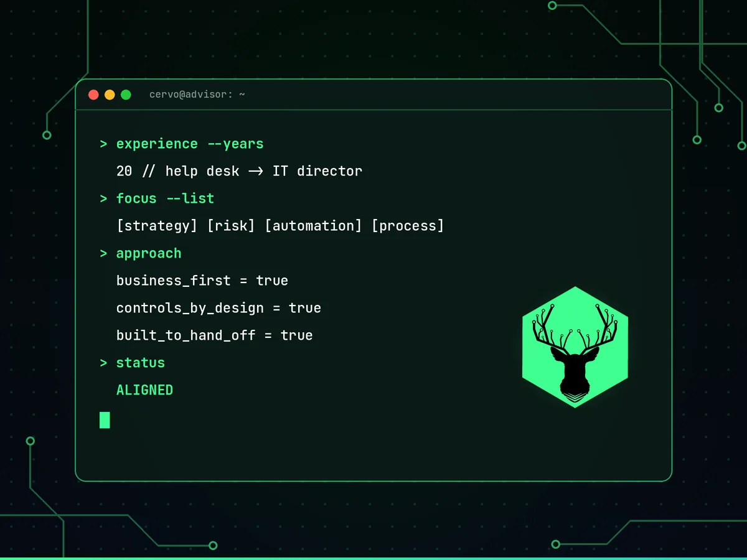Click the red close dot in terminal title bar

point(93,95)
